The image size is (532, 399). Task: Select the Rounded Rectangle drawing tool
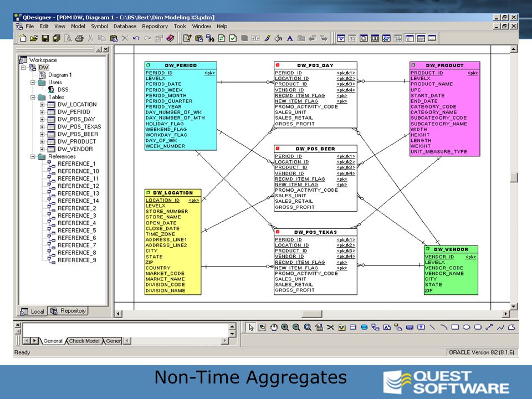[478, 328]
